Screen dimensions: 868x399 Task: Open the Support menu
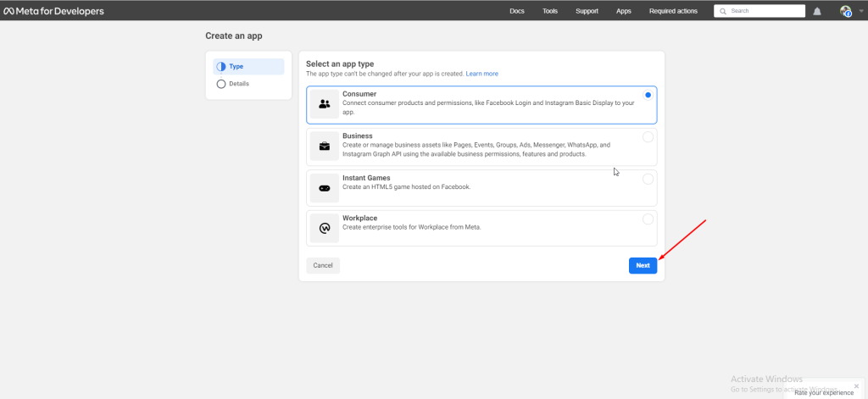point(587,11)
